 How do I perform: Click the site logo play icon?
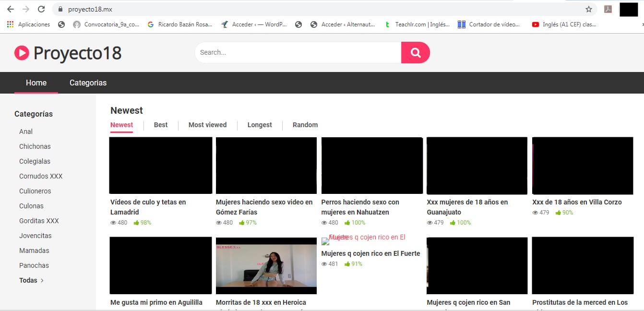pyautogui.click(x=22, y=53)
